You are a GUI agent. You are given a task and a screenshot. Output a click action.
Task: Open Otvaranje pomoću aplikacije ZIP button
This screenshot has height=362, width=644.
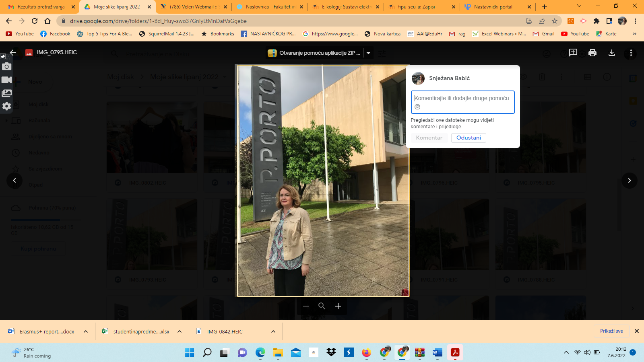click(x=315, y=53)
